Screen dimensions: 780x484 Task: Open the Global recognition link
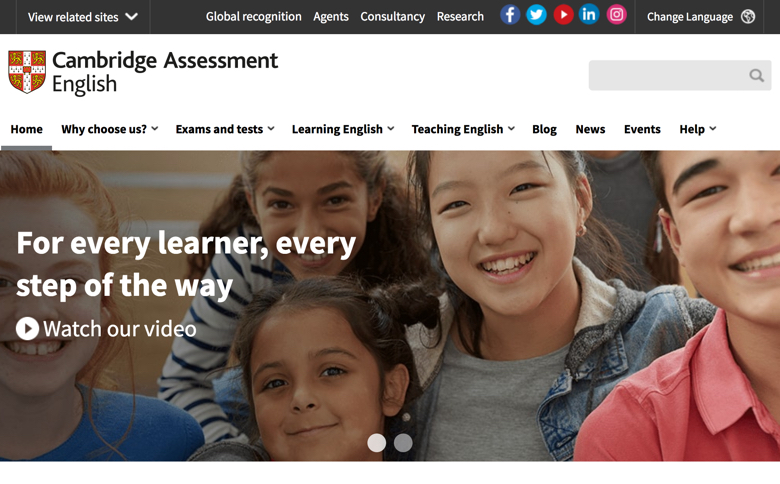pyautogui.click(x=254, y=17)
